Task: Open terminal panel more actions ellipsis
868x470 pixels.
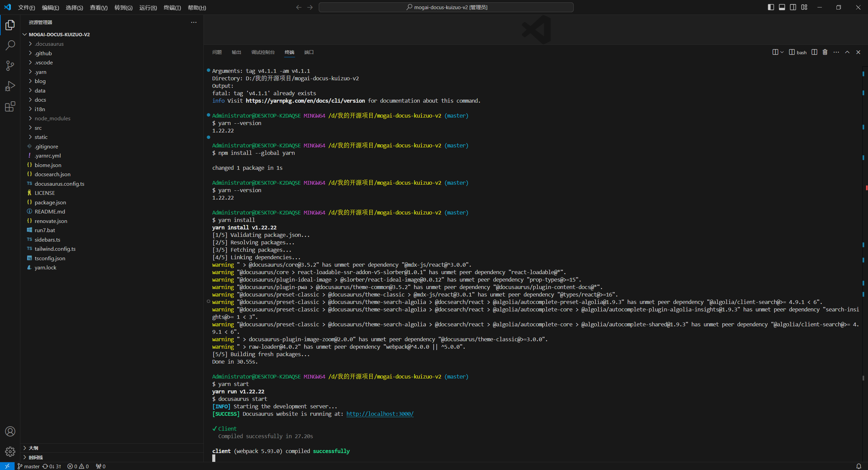Action: 836,52
